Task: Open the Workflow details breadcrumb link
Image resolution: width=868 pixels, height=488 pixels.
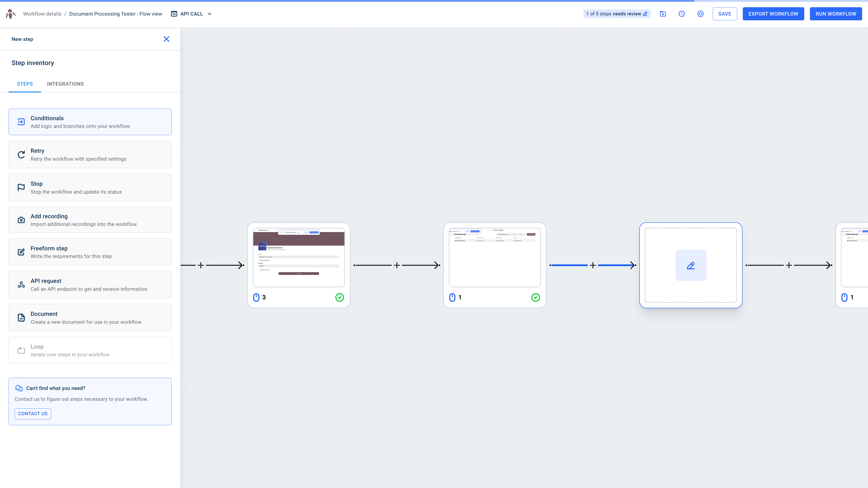Action: pos(42,14)
